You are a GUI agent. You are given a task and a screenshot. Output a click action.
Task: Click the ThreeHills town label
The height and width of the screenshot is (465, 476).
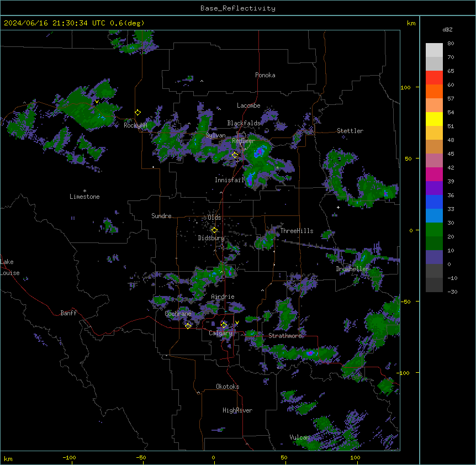coord(297,231)
